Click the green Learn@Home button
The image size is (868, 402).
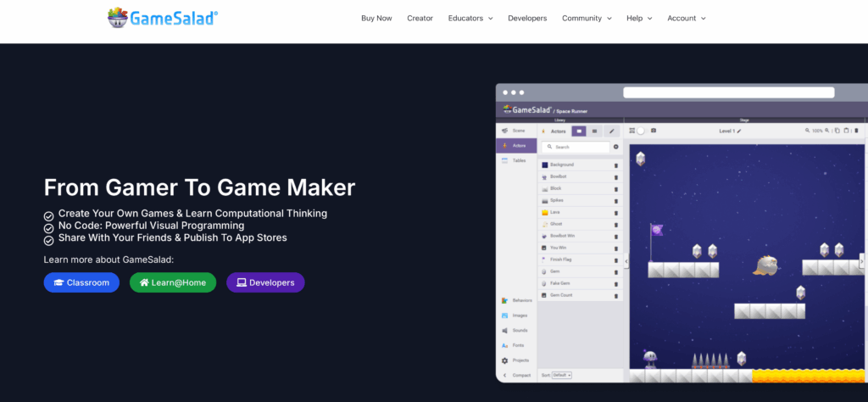[173, 282]
